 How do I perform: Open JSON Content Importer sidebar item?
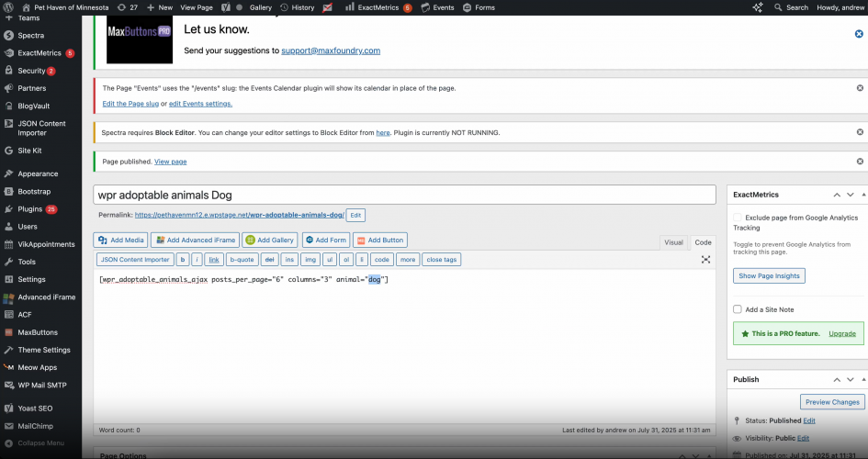41,129
